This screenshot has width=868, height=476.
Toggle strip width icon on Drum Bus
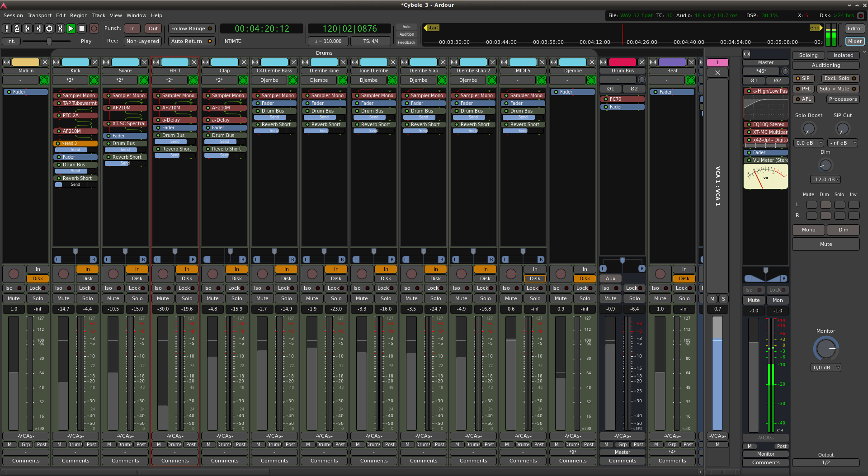[x=604, y=62]
